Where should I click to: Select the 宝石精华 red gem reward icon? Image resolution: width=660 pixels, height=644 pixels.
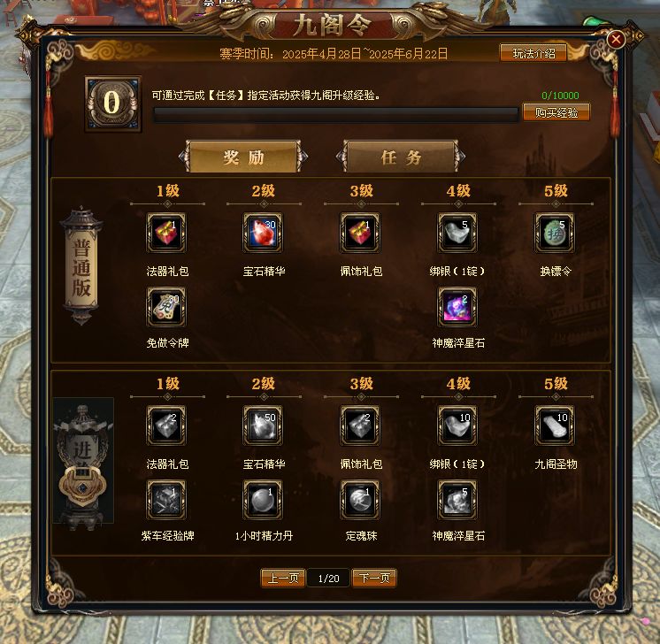263,233
